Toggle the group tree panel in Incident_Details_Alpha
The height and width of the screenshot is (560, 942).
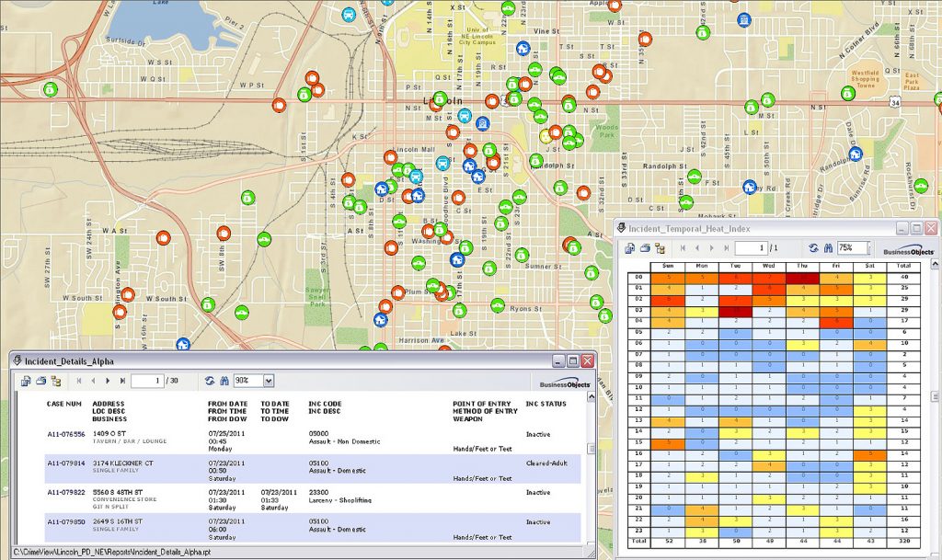pos(58,380)
